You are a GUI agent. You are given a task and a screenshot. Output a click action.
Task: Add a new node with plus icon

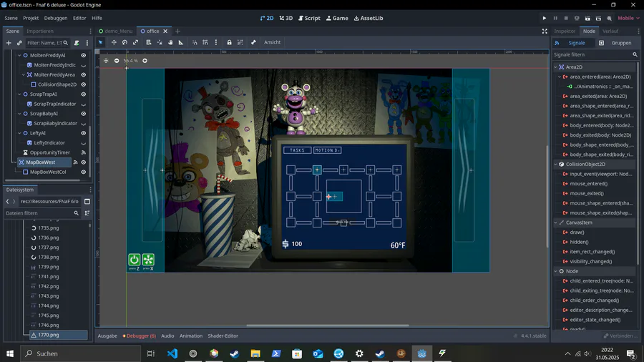coord(9,43)
